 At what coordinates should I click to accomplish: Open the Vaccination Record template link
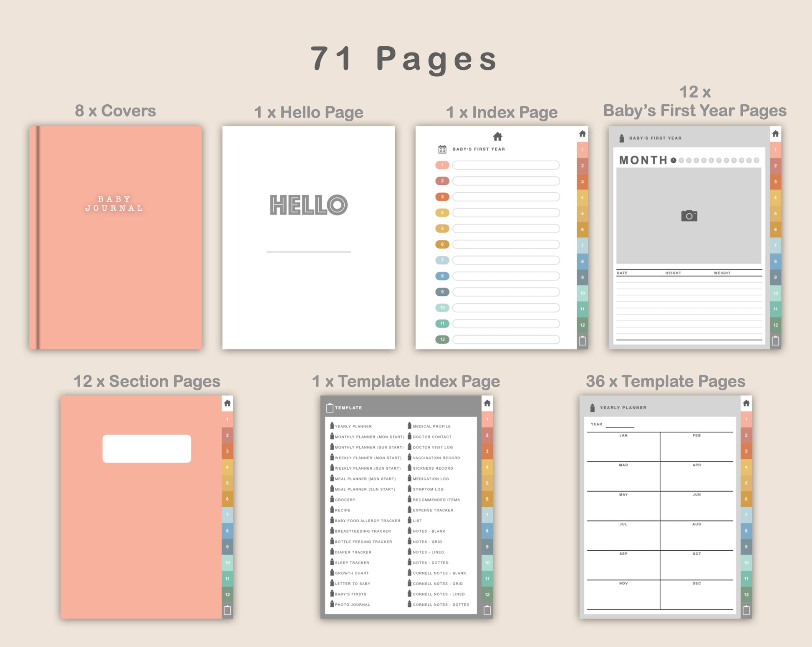pos(436,458)
